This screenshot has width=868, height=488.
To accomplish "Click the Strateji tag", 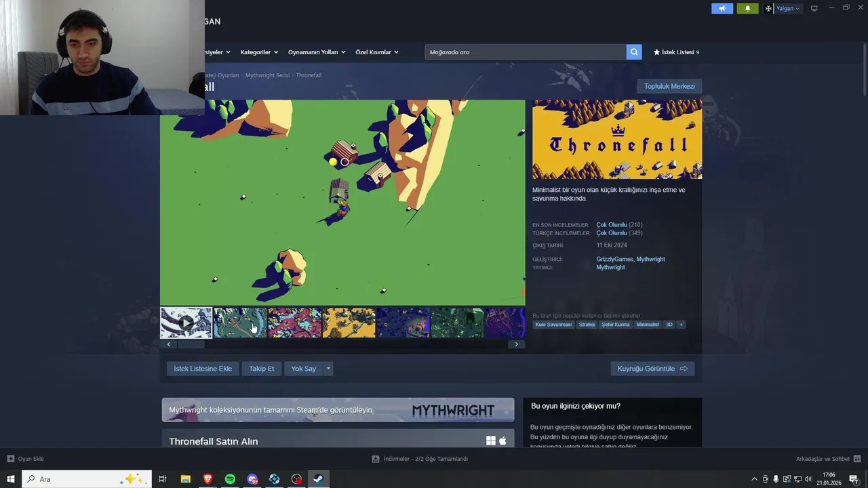I will click(x=587, y=325).
